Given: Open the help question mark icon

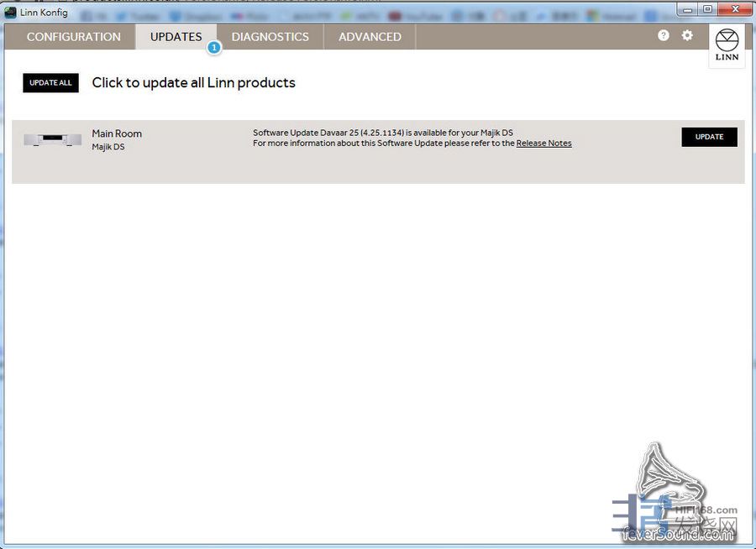Looking at the screenshot, I should (x=664, y=35).
